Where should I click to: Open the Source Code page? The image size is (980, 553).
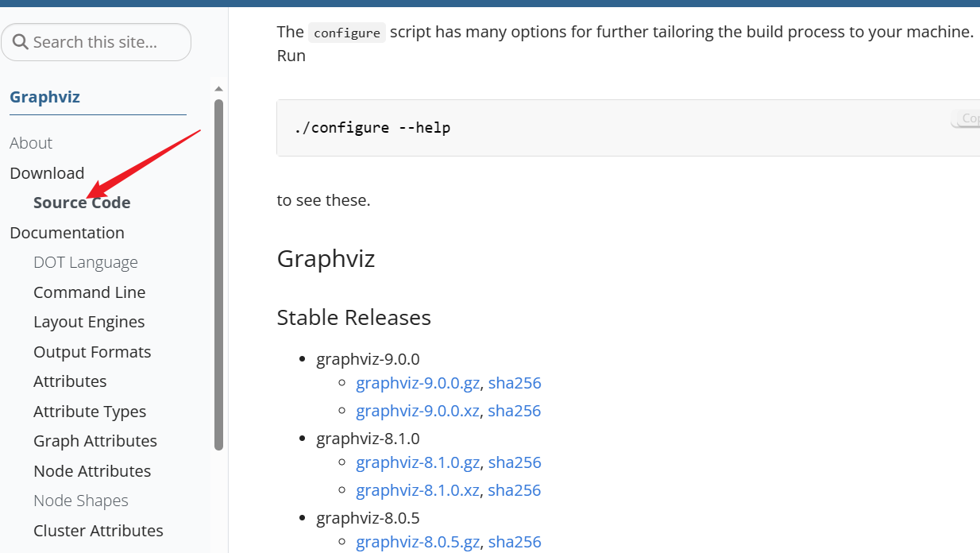pyautogui.click(x=82, y=202)
